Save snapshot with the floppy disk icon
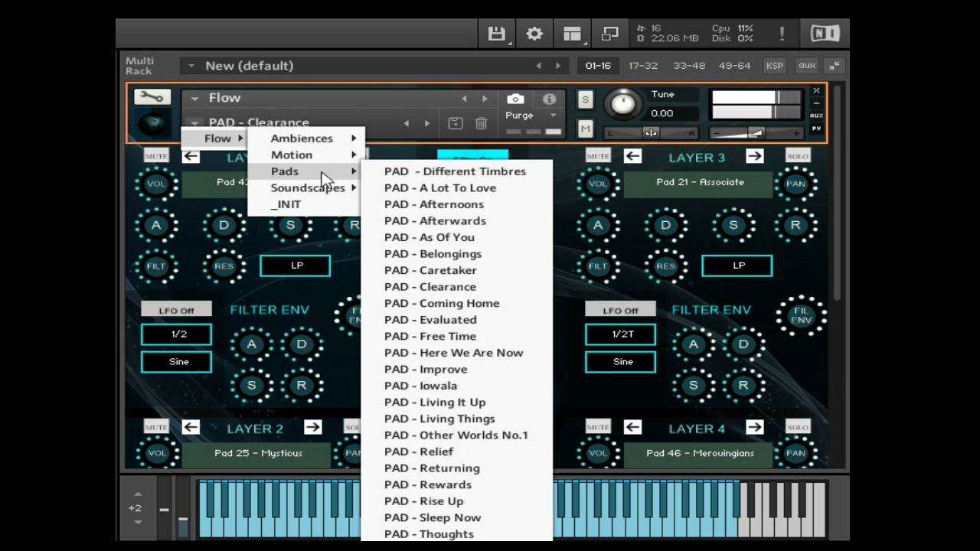 455,122
